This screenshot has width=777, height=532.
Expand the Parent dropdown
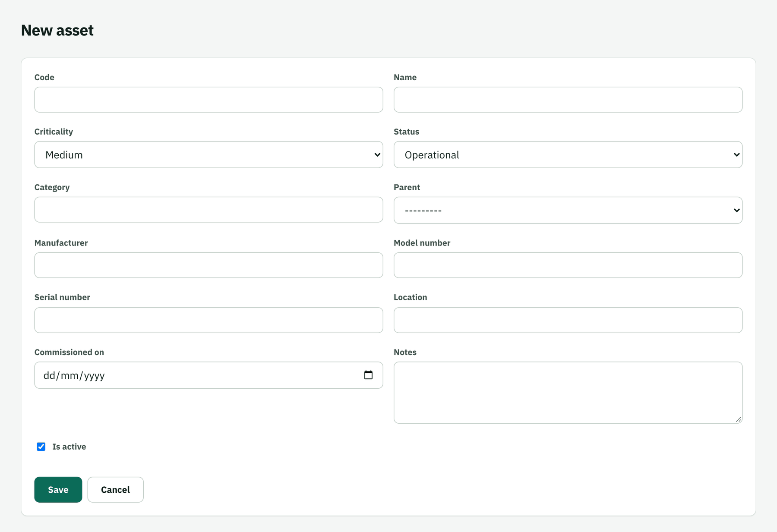(568, 210)
